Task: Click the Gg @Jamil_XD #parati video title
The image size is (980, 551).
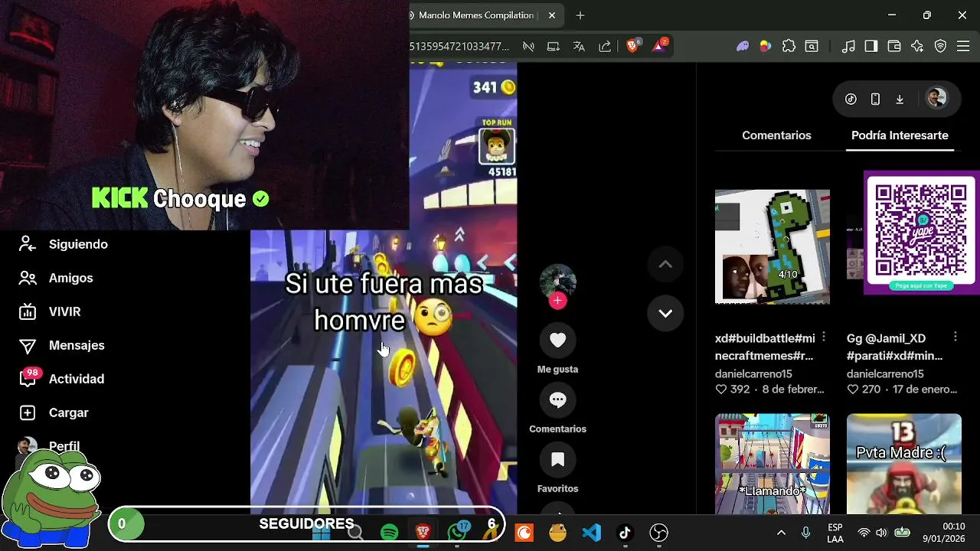Action: [x=895, y=347]
